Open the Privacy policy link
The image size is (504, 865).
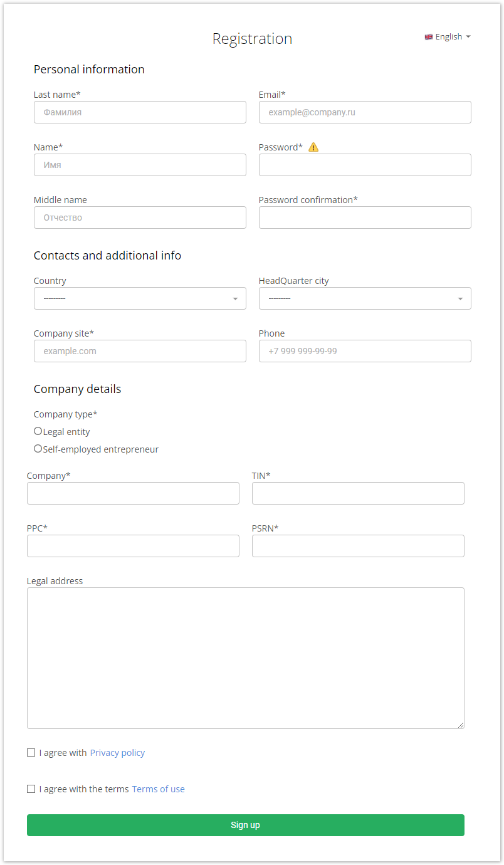tap(117, 753)
